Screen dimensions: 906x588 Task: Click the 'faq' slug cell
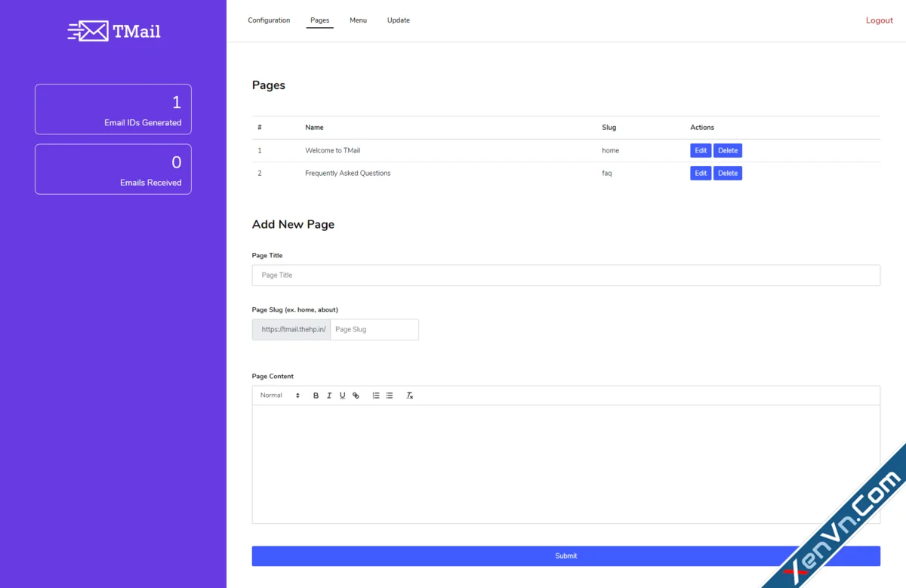coord(607,174)
